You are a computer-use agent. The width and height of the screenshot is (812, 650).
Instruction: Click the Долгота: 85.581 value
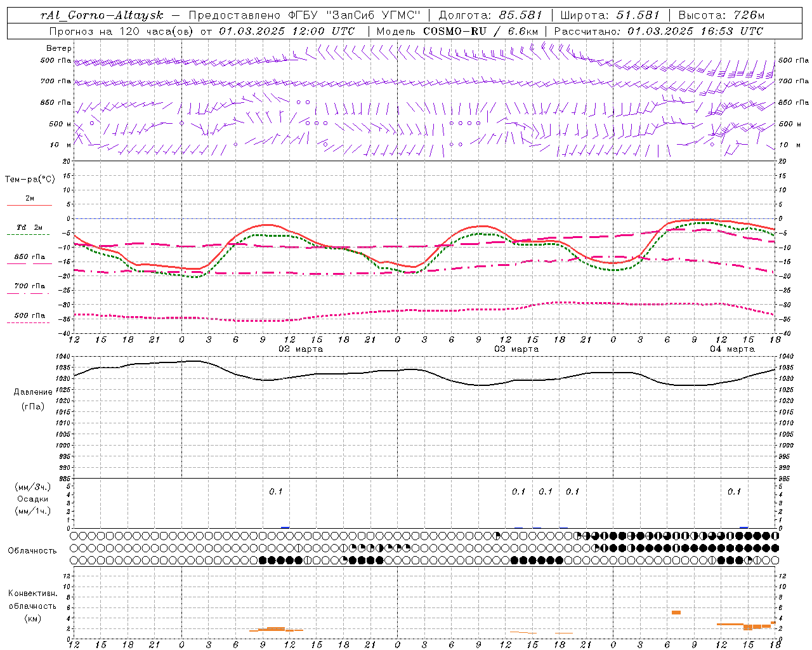[490, 15]
